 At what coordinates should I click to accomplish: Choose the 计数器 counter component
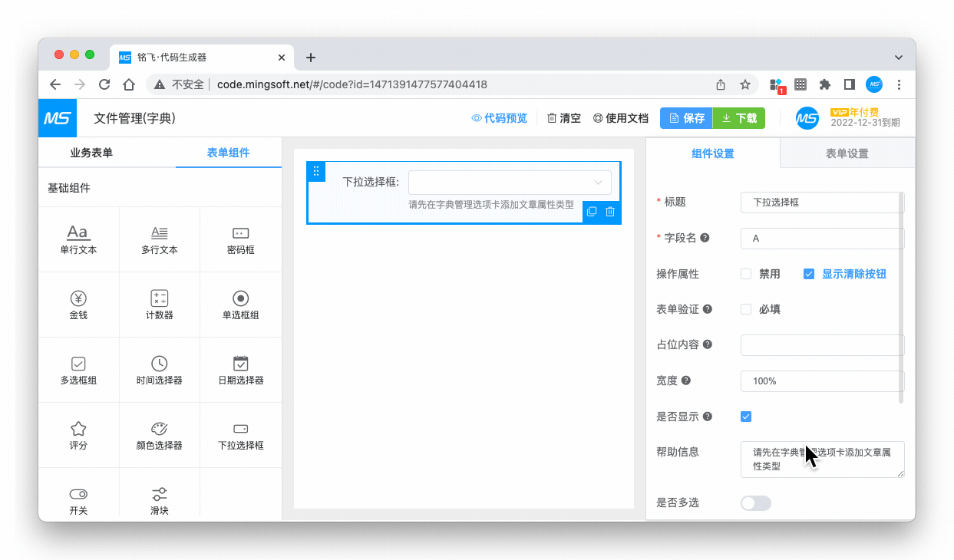coord(159,298)
